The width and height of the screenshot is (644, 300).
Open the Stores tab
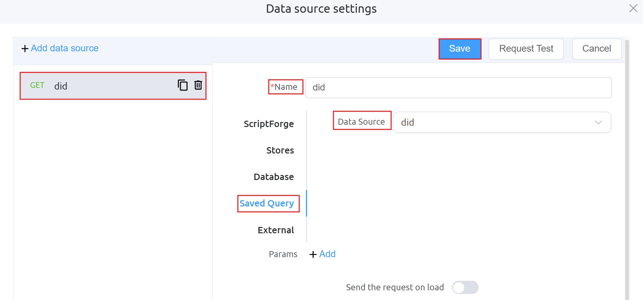click(x=280, y=151)
